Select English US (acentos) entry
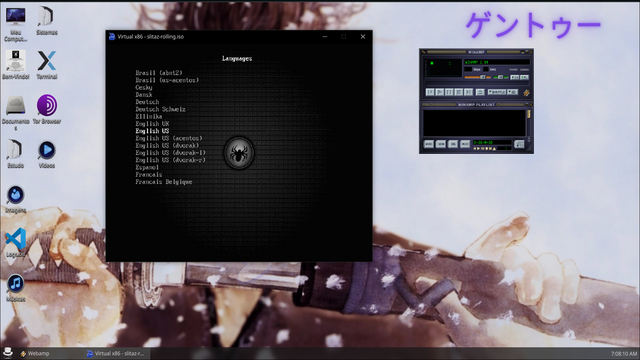640x360 pixels. [169, 138]
